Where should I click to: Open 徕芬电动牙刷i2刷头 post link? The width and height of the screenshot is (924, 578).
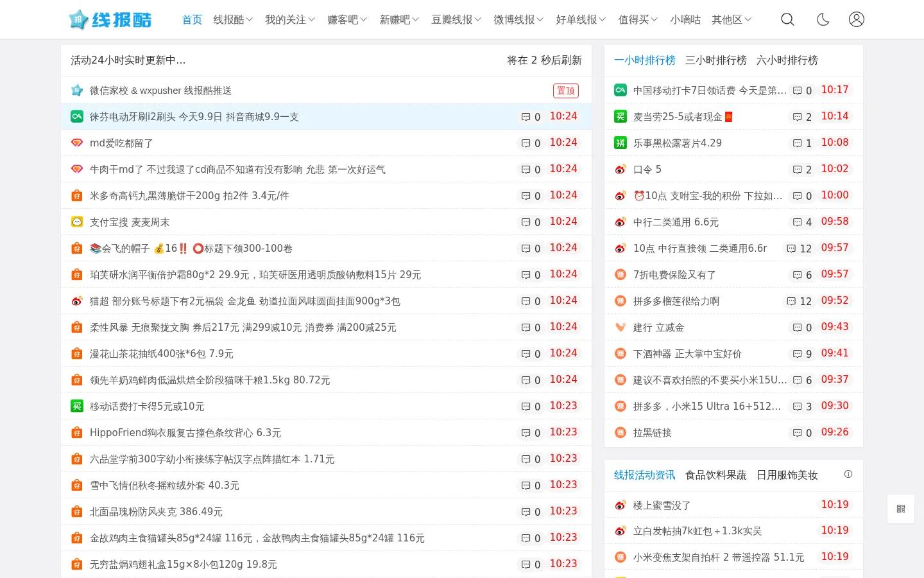click(x=194, y=117)
